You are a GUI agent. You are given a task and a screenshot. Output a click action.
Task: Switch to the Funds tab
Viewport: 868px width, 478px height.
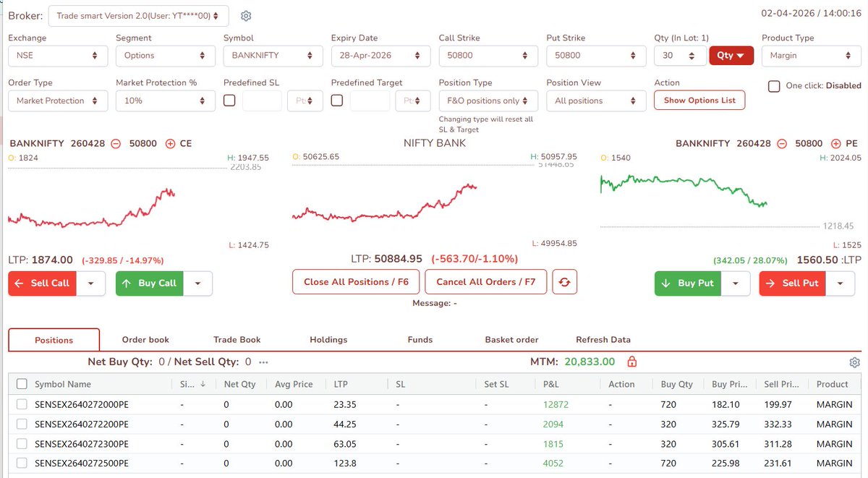pyautogui.click(x=420, y=339)
